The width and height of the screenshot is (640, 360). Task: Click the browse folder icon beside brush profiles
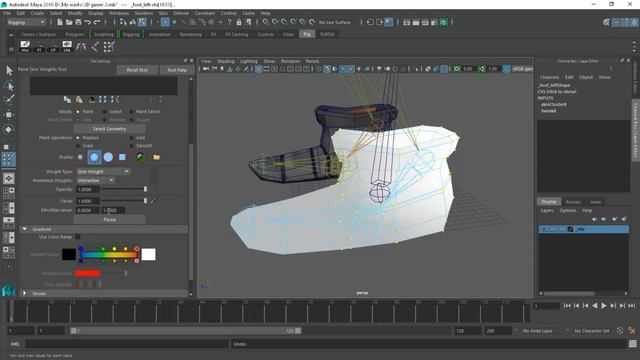click(x=156, y=157)
